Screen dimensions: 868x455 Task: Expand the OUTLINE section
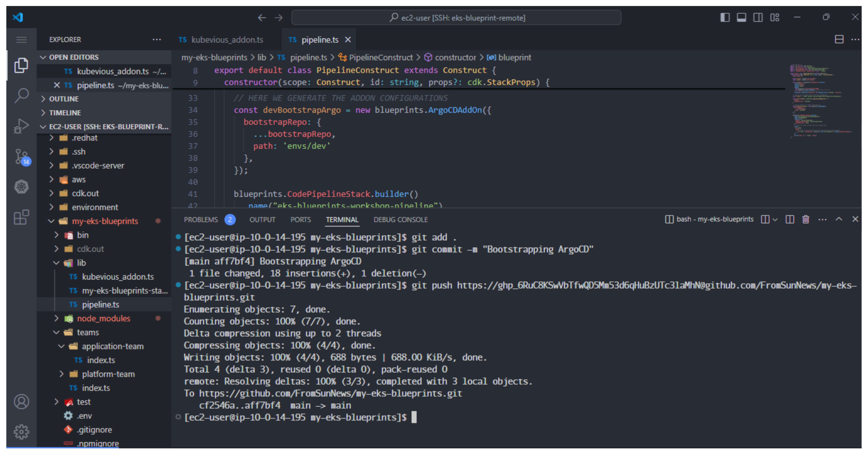pos(64,99)
